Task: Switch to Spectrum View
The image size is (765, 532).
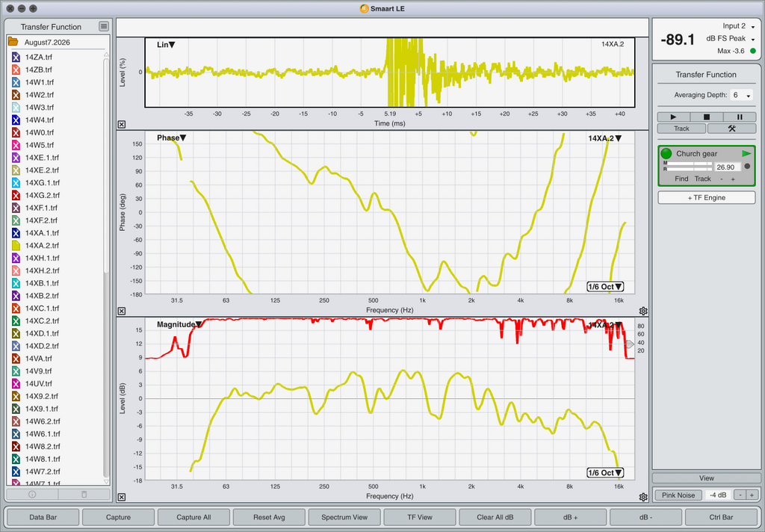Action: (x=344, y=517)
